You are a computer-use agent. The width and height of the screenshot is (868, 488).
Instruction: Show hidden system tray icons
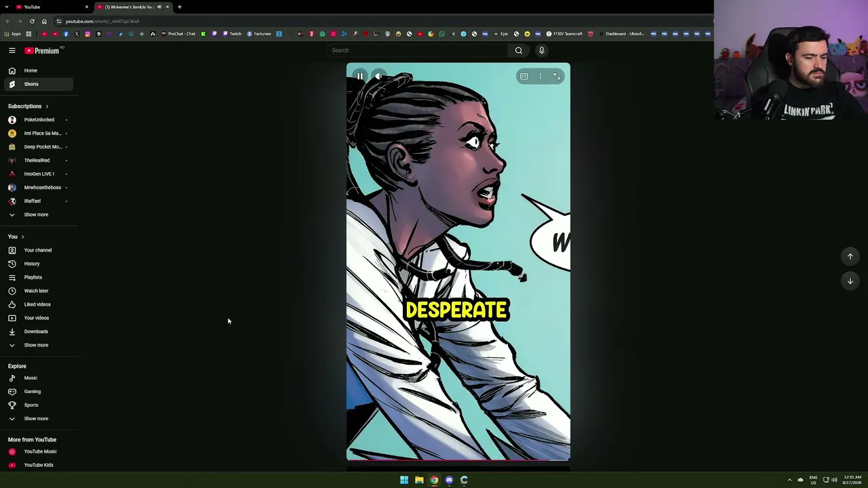[x=789, y=480]
